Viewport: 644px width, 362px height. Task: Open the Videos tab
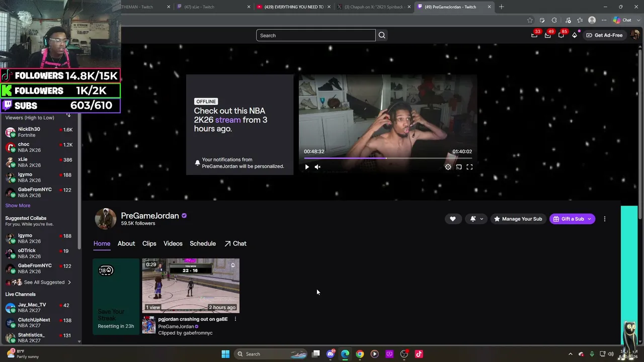tap(173, 244)
